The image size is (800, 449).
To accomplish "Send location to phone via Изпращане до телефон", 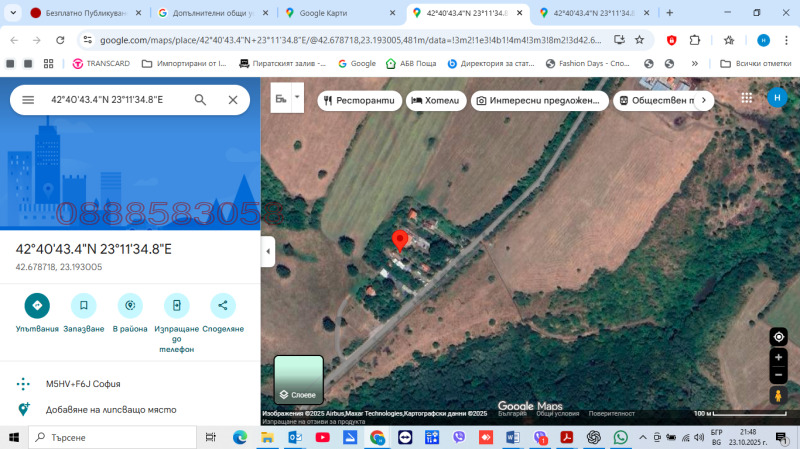I will pyautogui.click(x=176, y=306).
